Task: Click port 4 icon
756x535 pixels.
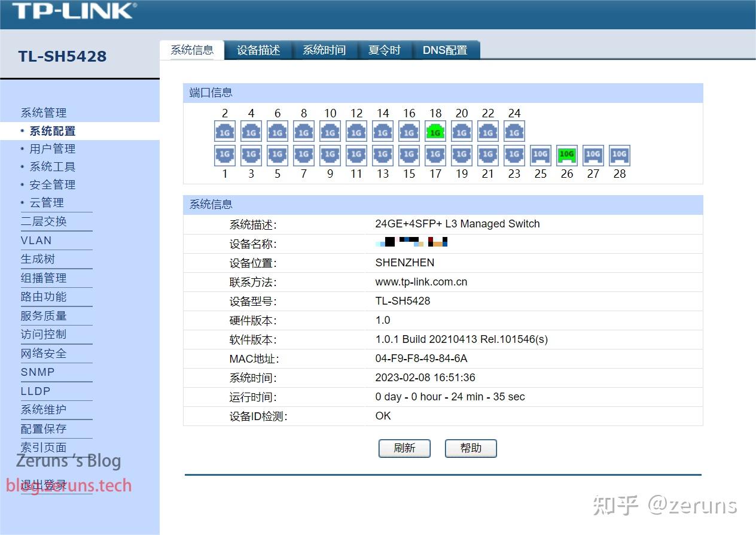Action: coord(251,131)
